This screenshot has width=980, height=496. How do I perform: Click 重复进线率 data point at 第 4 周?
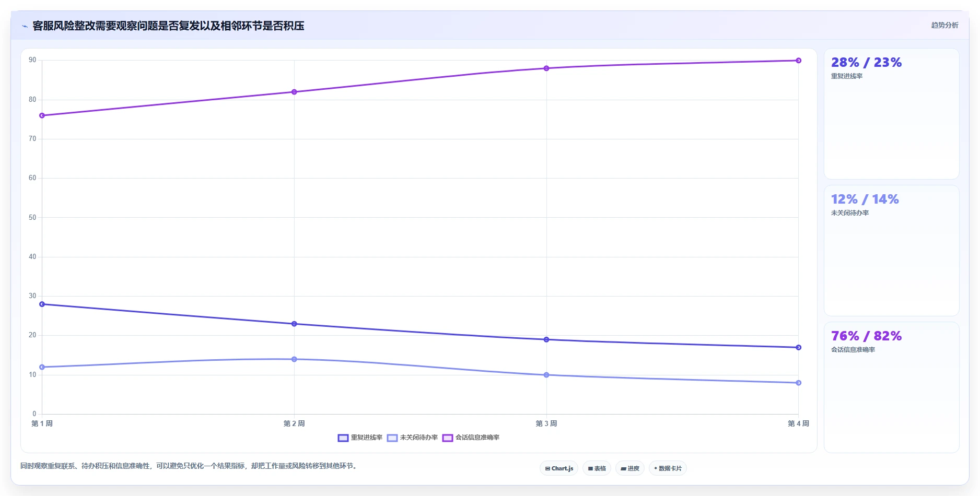coord(798,347)
